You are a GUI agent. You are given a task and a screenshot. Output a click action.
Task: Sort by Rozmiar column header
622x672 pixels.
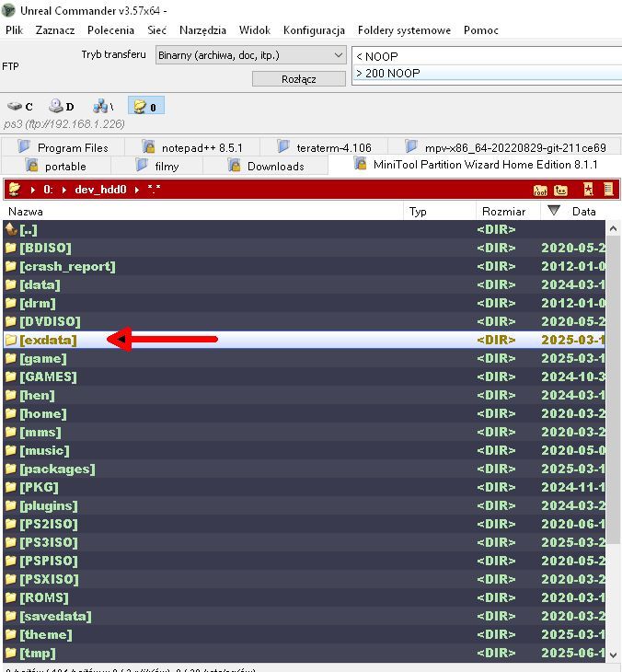click(508, 212)
